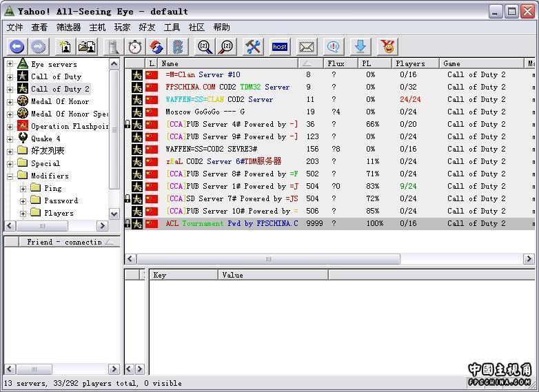Expand the Password subfolder
Image resolution: width=539 pixels, height=392 pixels.
pyautogui.click(x=23, y=201)
